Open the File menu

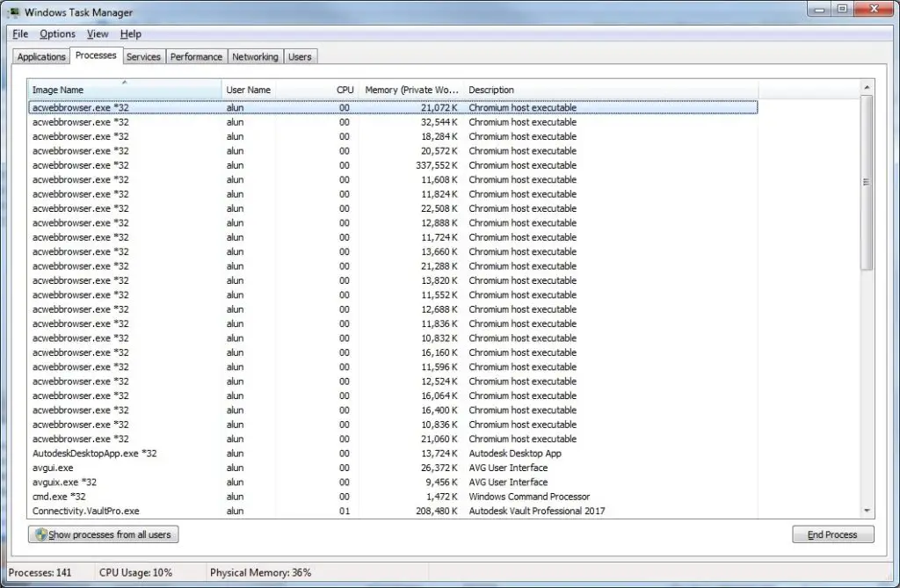[x=20, y=34]
